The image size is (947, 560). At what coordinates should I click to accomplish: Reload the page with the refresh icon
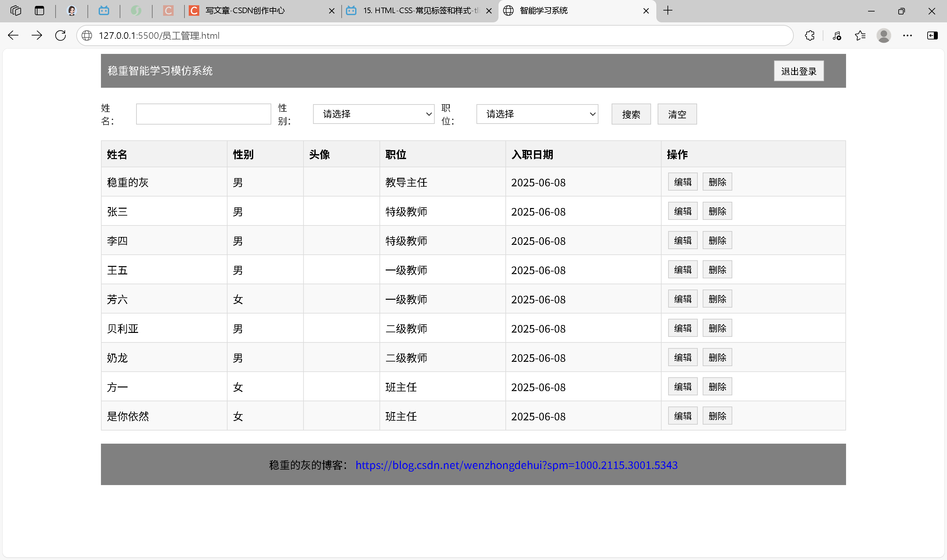(61, 35)
